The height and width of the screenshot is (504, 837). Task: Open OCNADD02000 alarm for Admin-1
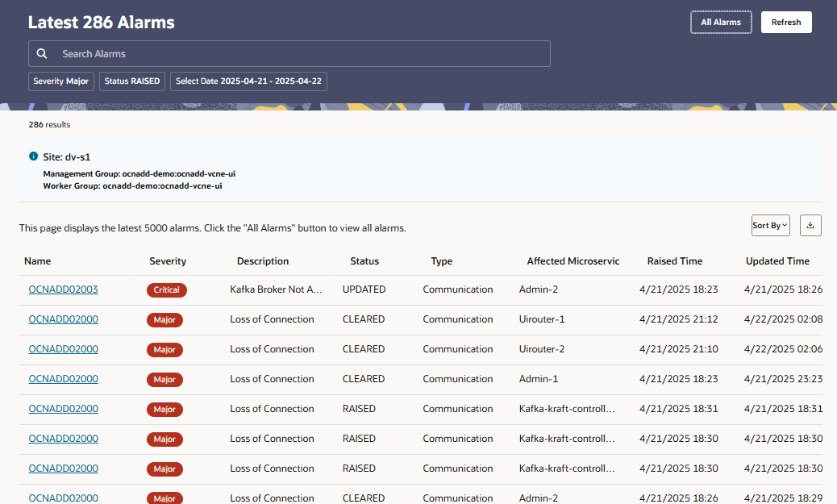(64, 379)
